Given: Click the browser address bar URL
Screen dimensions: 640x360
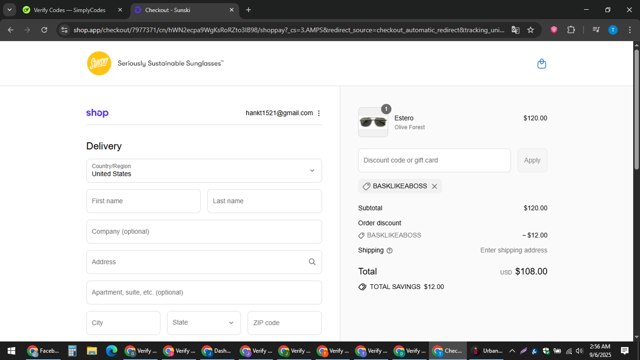Looking at the screenshot, I should [x=288, y=30].
